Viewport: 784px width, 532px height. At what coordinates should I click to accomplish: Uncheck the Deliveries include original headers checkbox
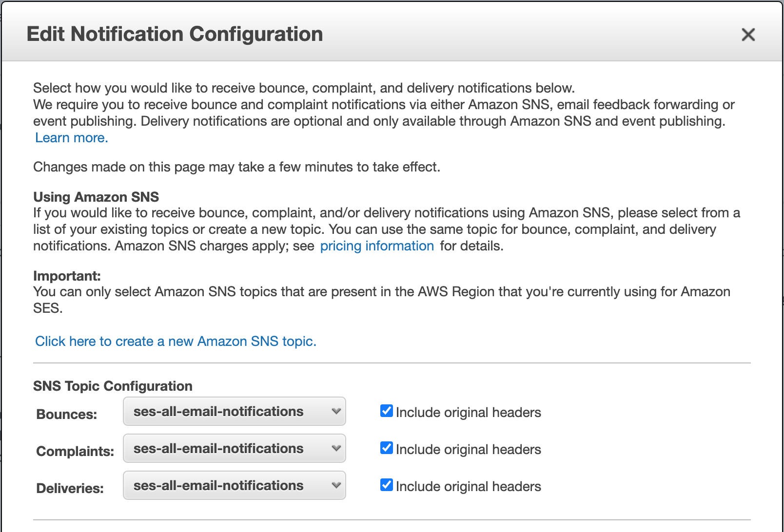(x=387, y=485)
